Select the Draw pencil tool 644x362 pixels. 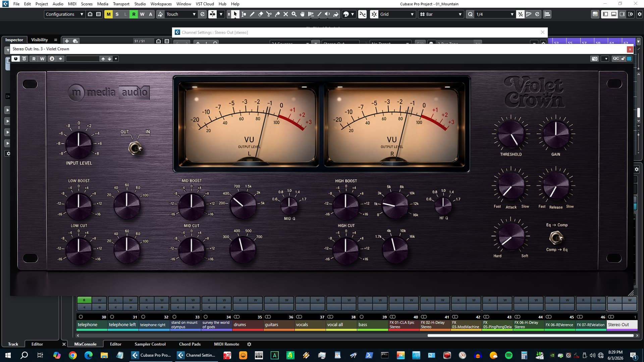(x=252, y=14)
